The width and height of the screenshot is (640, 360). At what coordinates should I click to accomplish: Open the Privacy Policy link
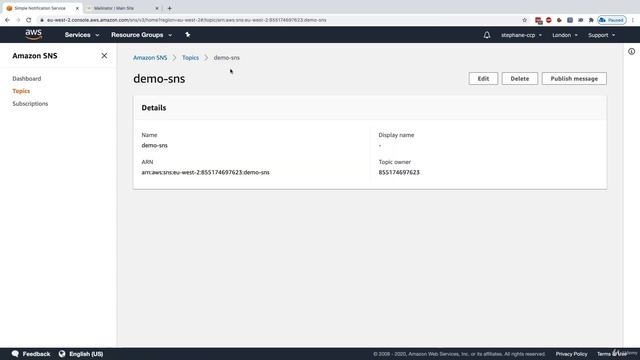tap(571, 354)
